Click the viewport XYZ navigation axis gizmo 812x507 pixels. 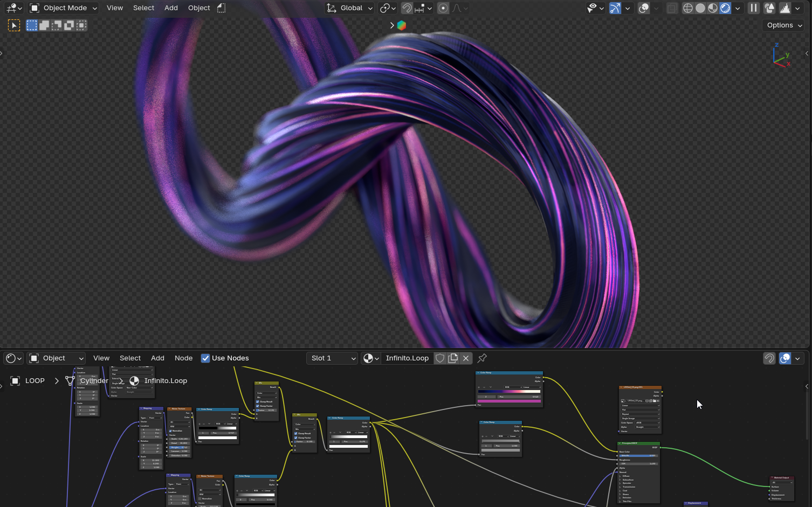coord(782,56)
